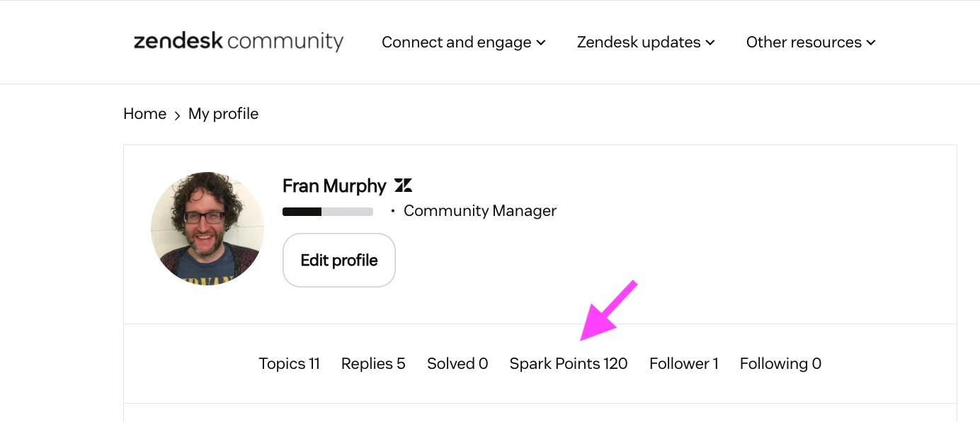980x422 pixels.
Task: Show Following 0 list
Action: [780, 363]
